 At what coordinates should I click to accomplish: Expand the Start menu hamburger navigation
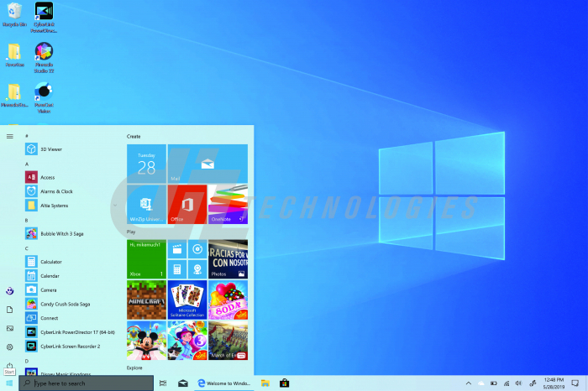[x=9, y=135]
